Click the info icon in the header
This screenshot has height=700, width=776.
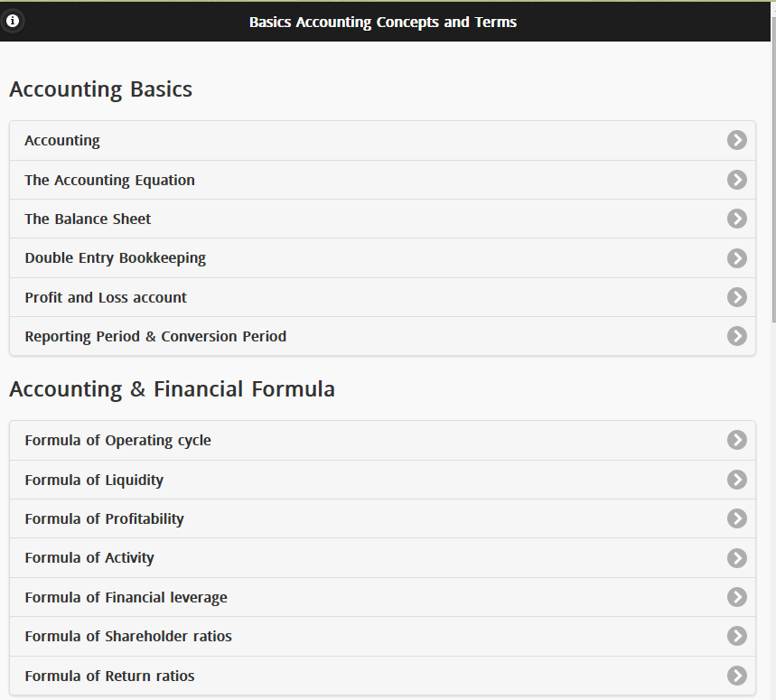13,21
